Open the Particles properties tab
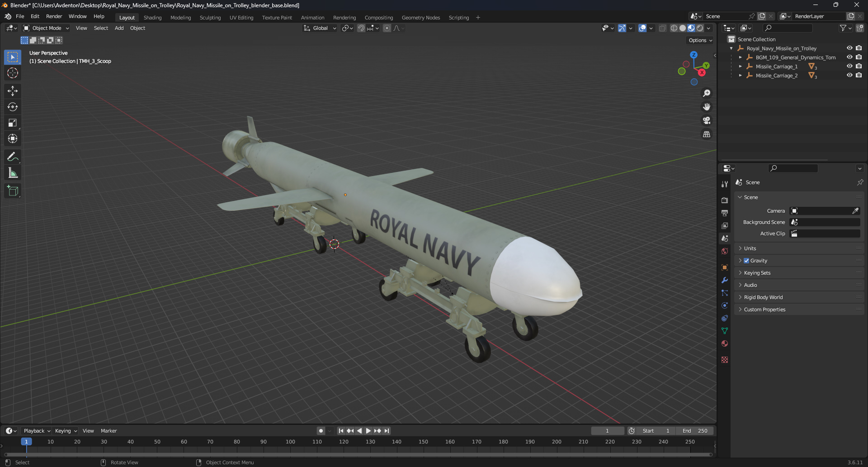868x467 pixels. coord(725,293)
